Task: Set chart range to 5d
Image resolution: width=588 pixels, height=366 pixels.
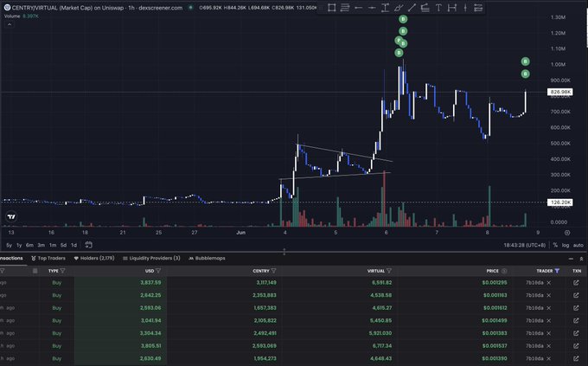Action: click(x=63, y=245)
